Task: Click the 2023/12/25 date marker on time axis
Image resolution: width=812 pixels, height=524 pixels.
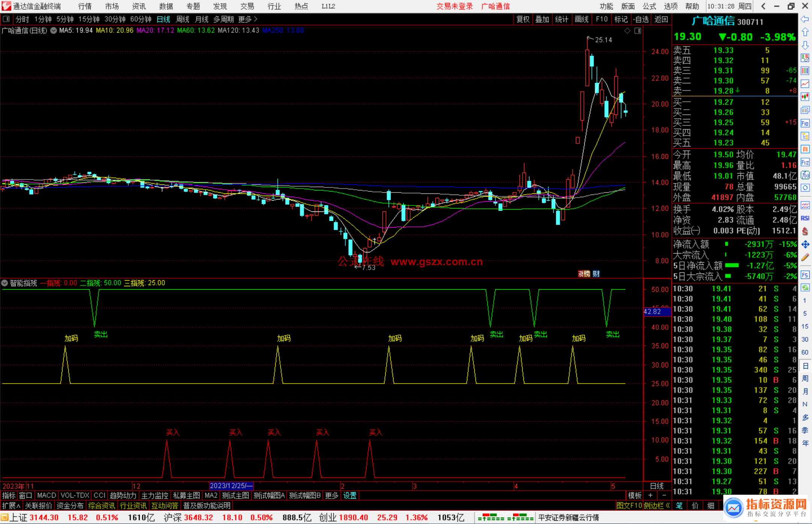Action: (x=231, y=486)
